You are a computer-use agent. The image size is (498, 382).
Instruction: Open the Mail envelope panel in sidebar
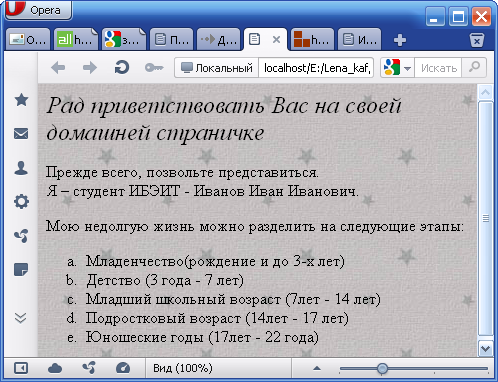click(21, 134)
